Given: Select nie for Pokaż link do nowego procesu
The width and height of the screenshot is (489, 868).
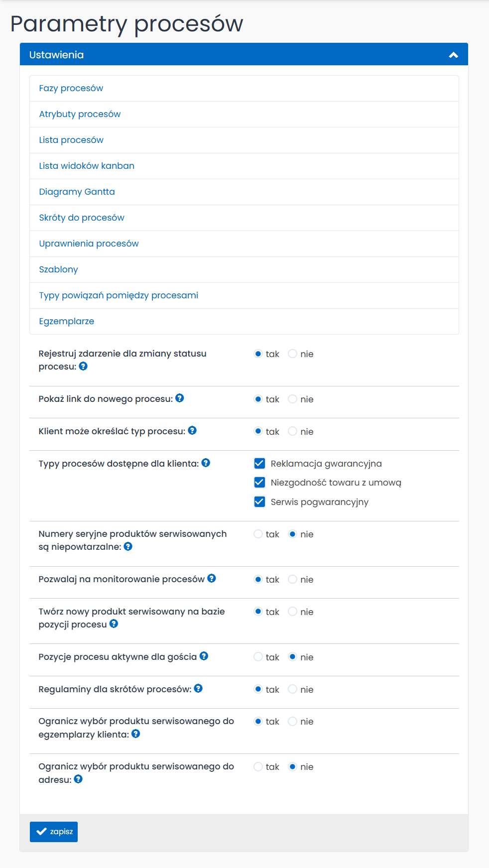Looking at the screenshot, I should (x=293, y=399).
